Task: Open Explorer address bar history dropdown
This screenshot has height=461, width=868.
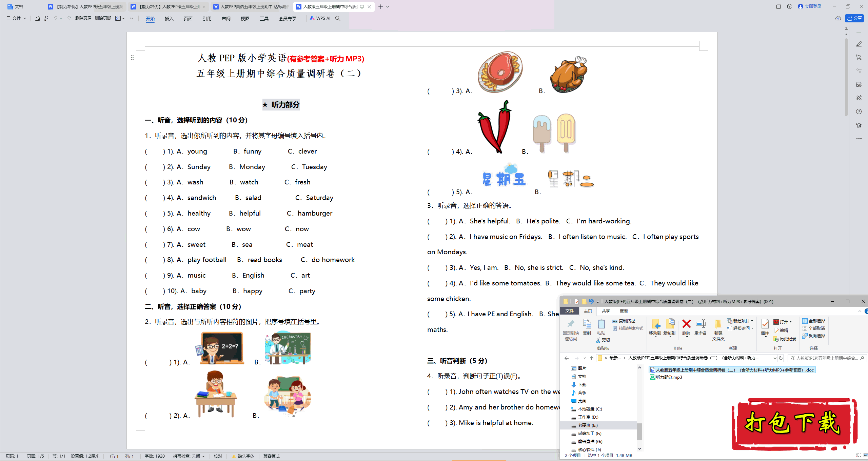Action: (x=775, y=358)
